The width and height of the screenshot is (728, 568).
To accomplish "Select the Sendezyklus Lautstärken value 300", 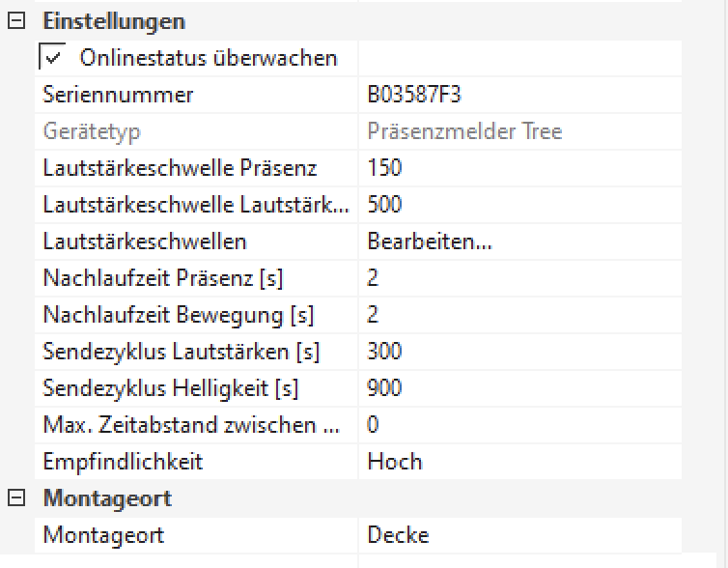I will (x=384, y=352).
